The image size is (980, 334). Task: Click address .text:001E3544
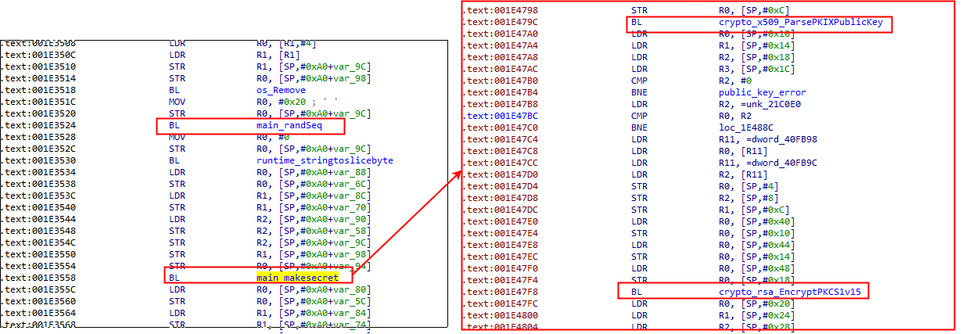39,219
